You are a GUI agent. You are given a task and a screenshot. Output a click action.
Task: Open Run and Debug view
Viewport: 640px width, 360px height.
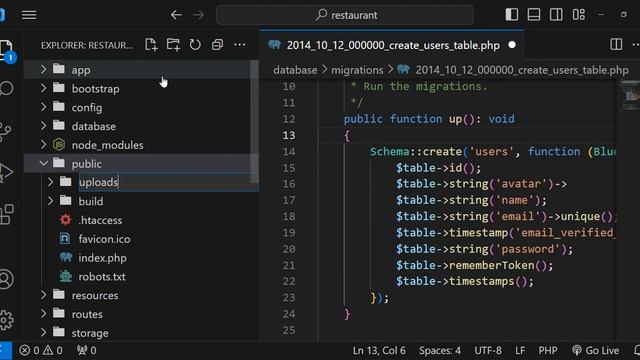pos(6,172)
